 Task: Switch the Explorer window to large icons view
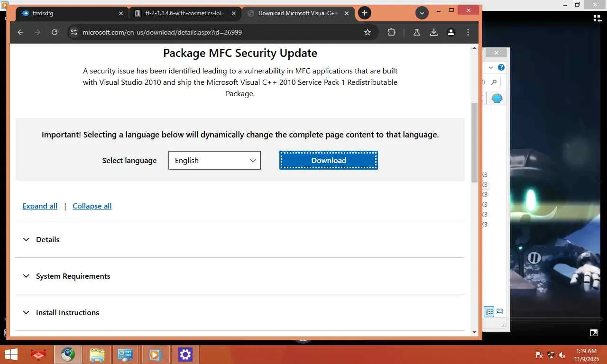tap(499, 311)
